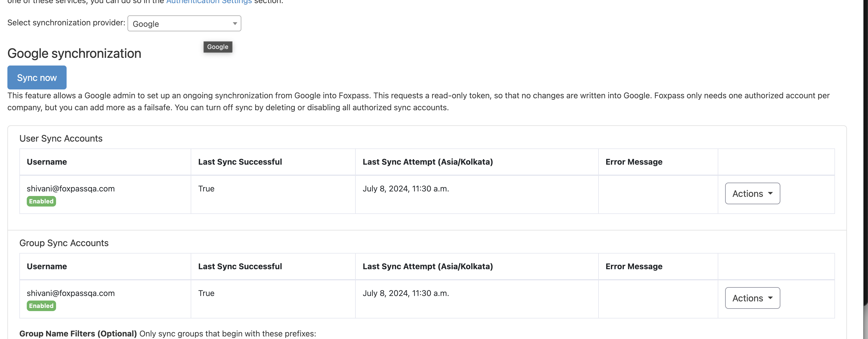This screenshot has width=868, height=339.
Task: Select shivani@foxpassqa.com in Group Sync Accounts
Action: click(71, 293)
